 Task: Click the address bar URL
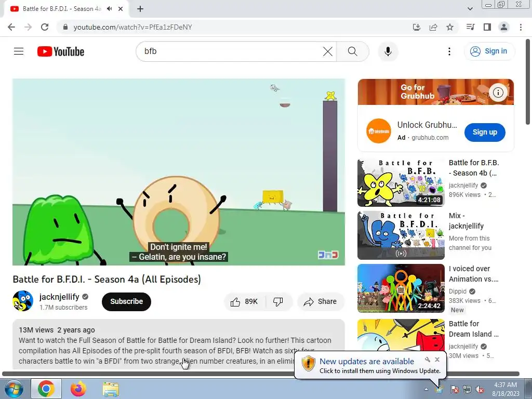132,27
